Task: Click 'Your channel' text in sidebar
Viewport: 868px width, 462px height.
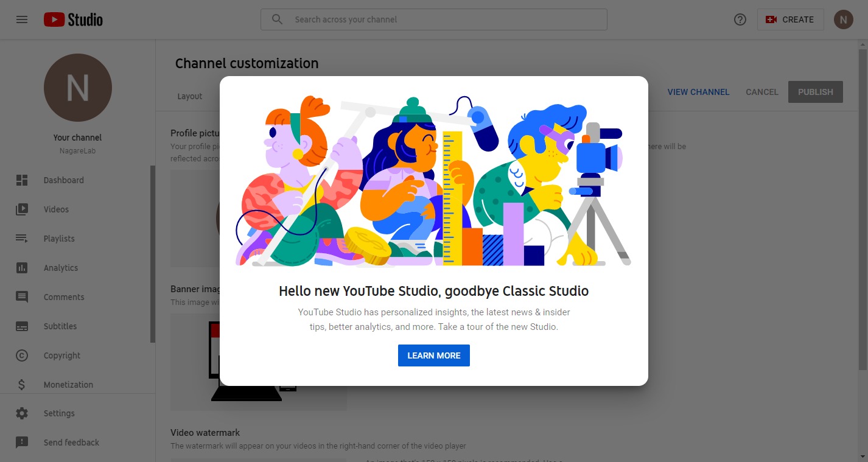Action: 78,138
